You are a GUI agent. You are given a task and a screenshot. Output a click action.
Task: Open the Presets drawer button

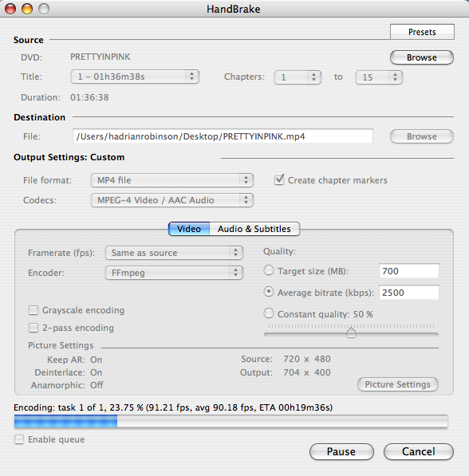[x=422, y=32]
